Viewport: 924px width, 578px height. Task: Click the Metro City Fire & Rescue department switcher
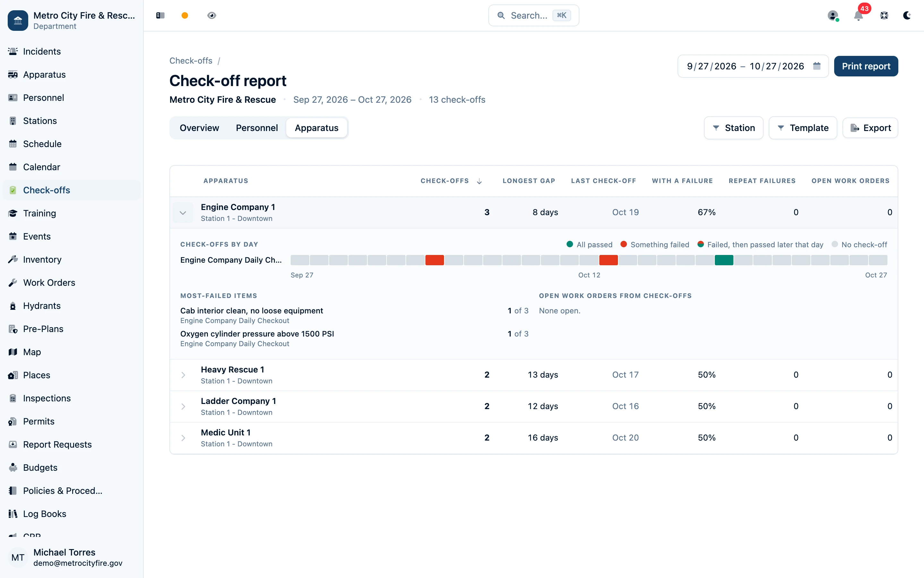point(72,20)
